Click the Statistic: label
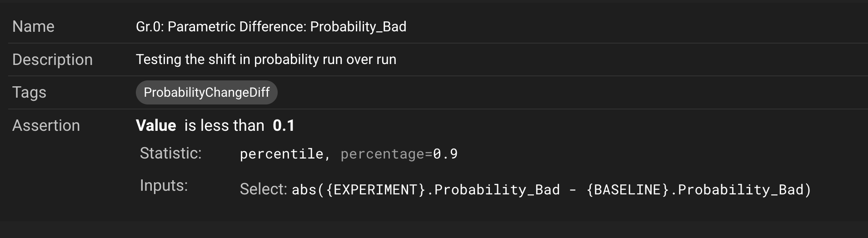The image size is (868, 238). pos(170,154)
